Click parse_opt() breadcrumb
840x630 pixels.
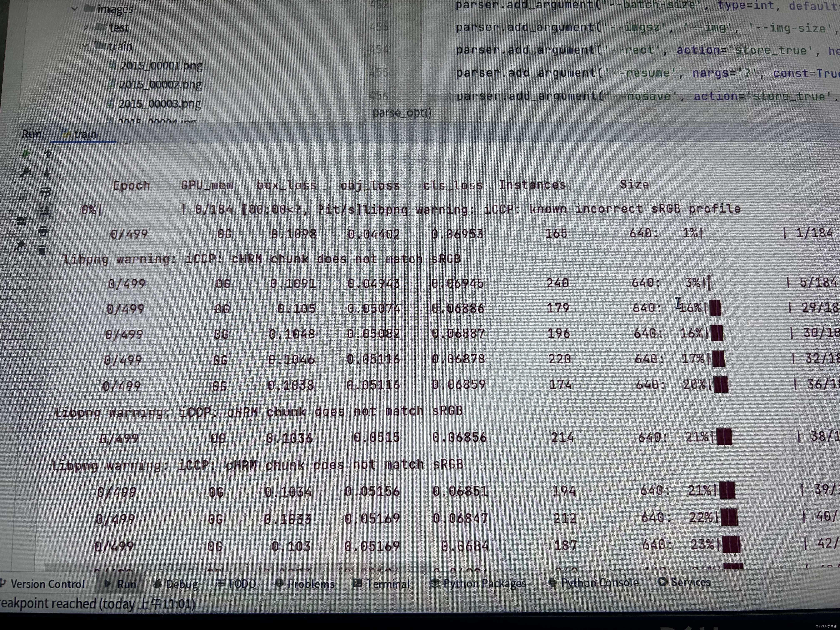pyautogui.click(x=402, y=113)
